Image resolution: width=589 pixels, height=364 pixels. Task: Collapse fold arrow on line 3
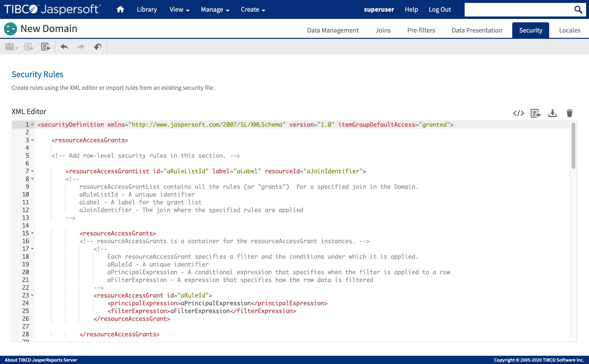click(x=32, y=140)
